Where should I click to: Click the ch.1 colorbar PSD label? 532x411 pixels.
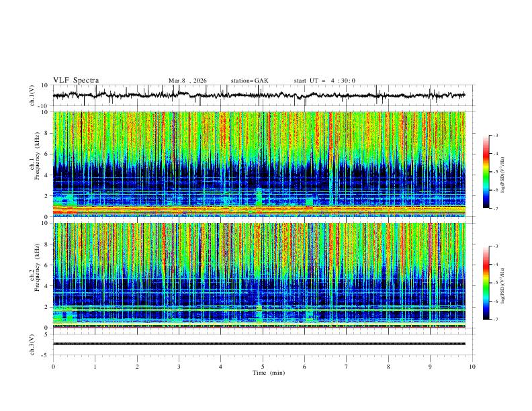(502, 175)
